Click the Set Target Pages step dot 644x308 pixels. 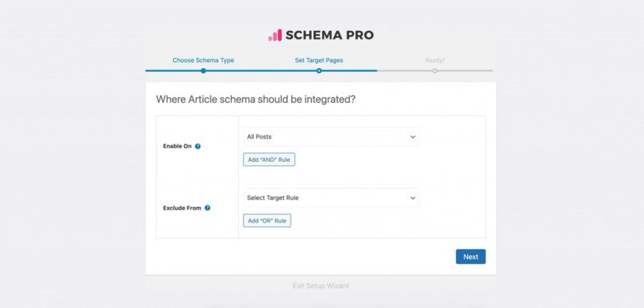[319, 70]
